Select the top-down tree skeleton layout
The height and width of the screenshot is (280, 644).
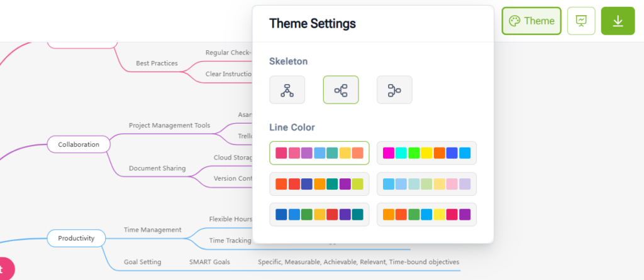pos(287,90)
